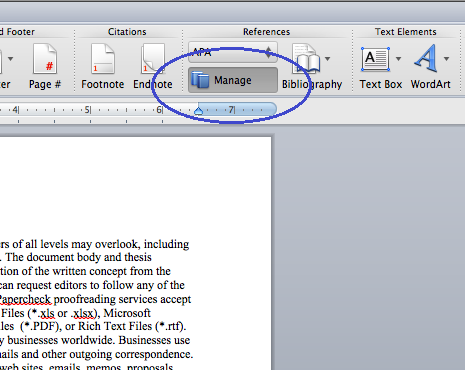This screenshot has width=465, height=370.
Task: Insert a Page # element
Action: point(45,66)
